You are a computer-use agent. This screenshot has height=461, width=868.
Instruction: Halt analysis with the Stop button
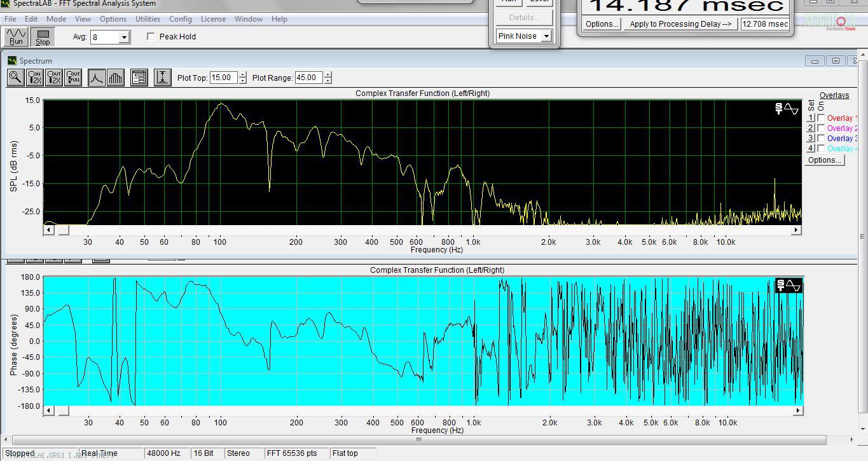click(x=43, y=37)
